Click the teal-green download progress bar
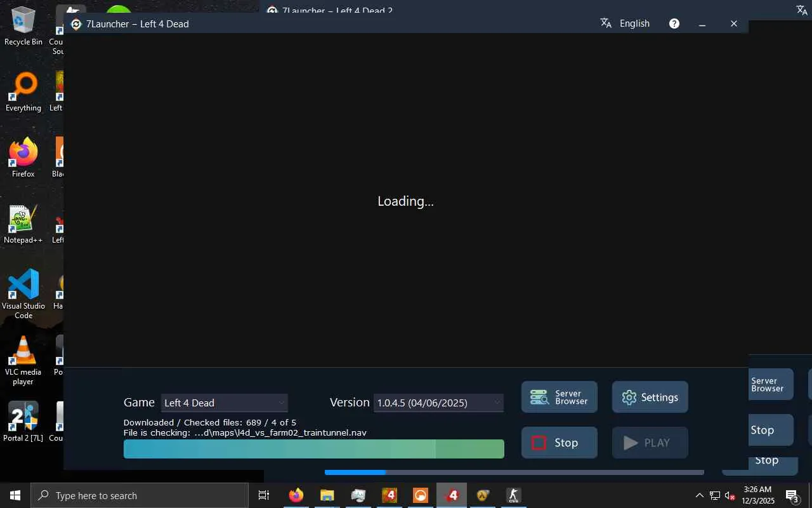The width and height of the screenshot is (812, 508). [314, 449]
